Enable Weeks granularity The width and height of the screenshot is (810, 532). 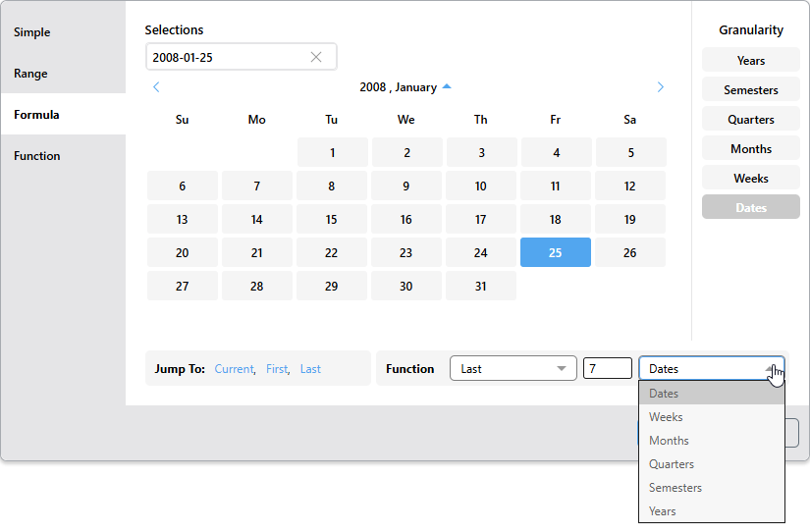[751, 179]
